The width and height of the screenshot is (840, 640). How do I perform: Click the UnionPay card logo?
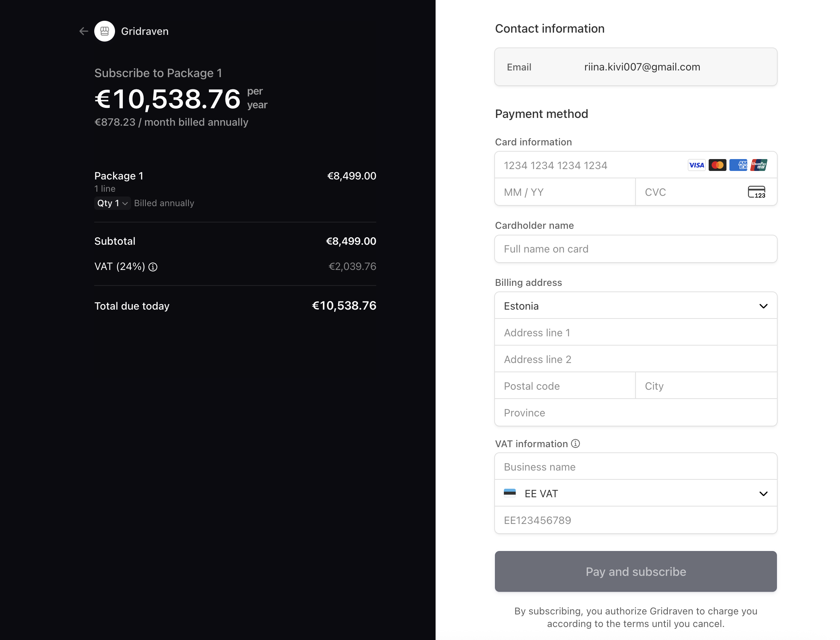pos(759,165)
